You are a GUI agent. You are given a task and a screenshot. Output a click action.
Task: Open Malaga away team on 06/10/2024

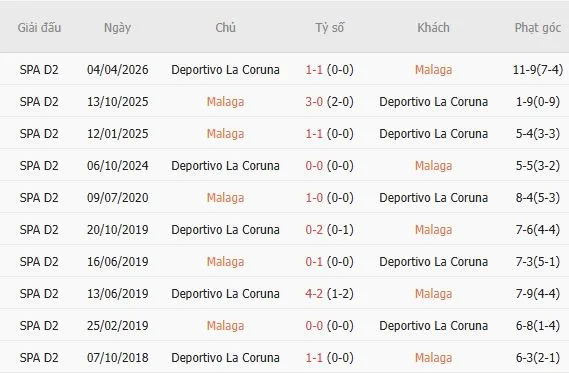point(433,166)
